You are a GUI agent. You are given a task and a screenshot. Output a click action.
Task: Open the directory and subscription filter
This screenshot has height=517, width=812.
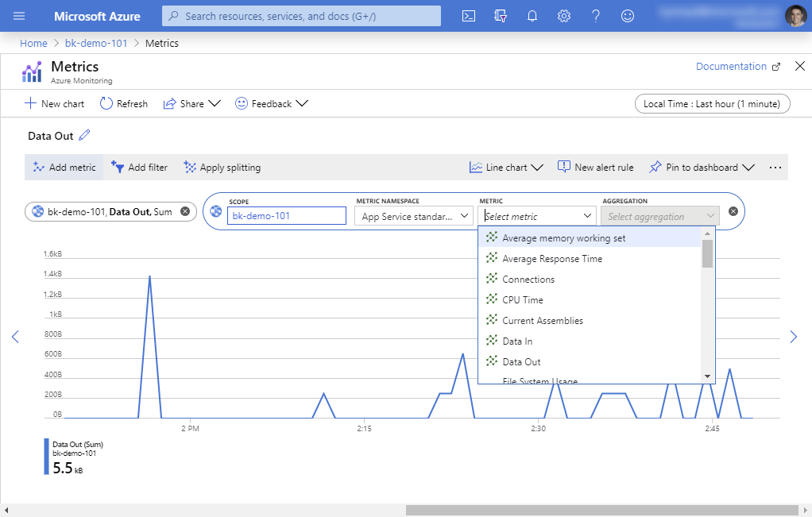pyautogui.click(x=501, y=16)
